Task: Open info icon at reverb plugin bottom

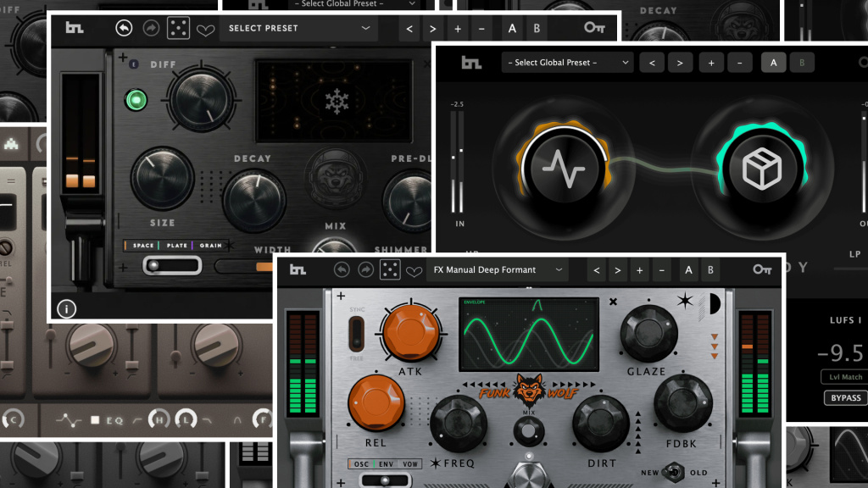Action: coord(66,308)
